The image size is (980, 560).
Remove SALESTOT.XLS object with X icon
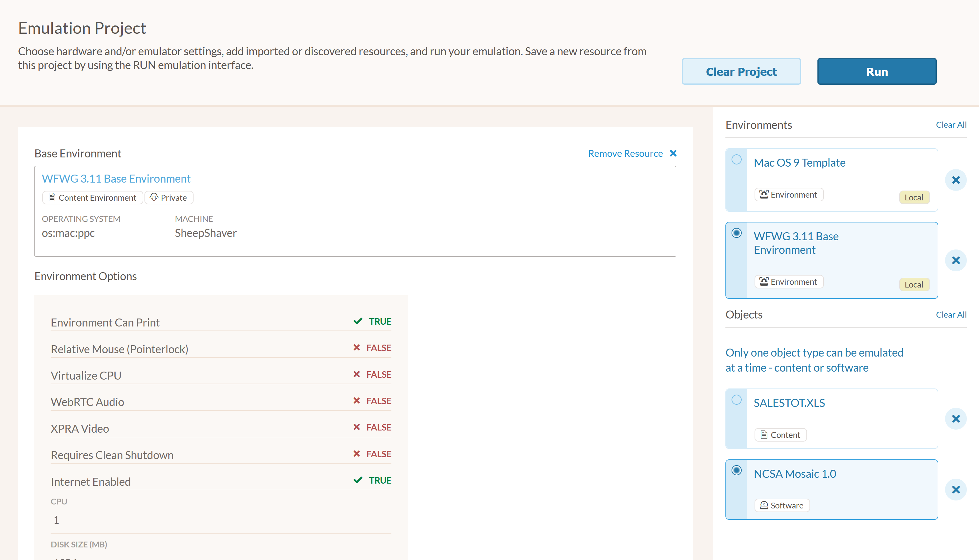[955, 419]
